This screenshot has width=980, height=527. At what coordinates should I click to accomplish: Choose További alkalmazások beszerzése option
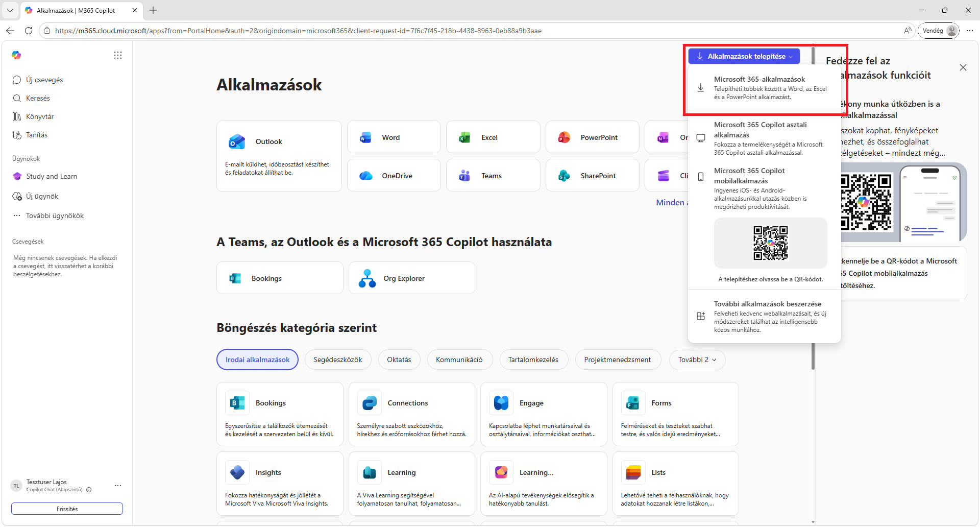click(x=764, y=317)
